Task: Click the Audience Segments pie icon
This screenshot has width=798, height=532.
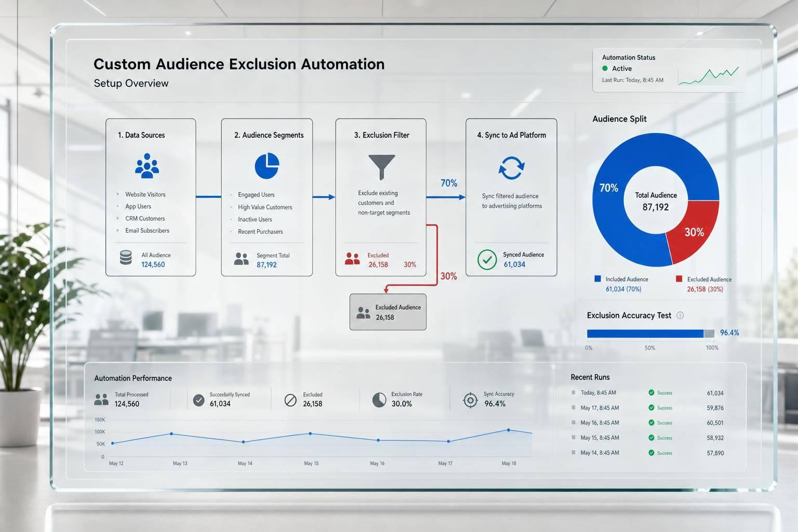Action: [267, 166]
